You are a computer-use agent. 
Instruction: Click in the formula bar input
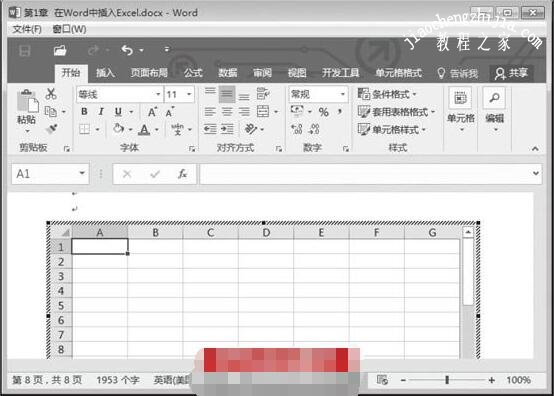point(366,174)
